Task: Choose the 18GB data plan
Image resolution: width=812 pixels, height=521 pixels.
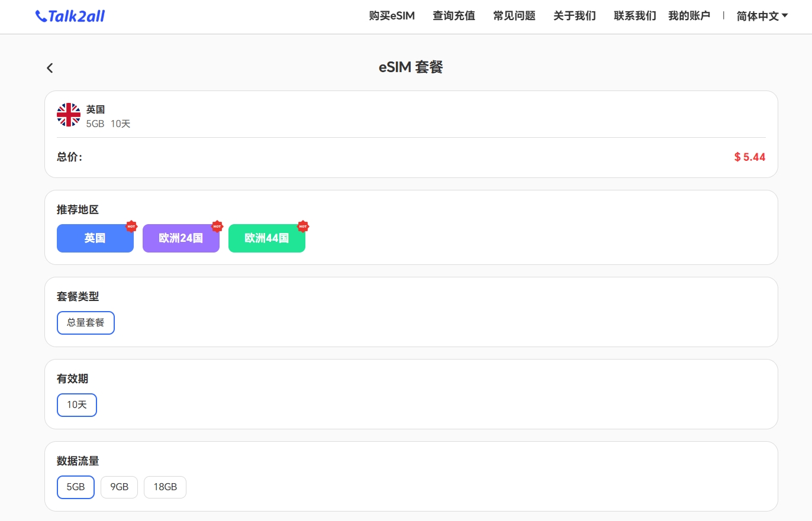Action: [165, 487]
